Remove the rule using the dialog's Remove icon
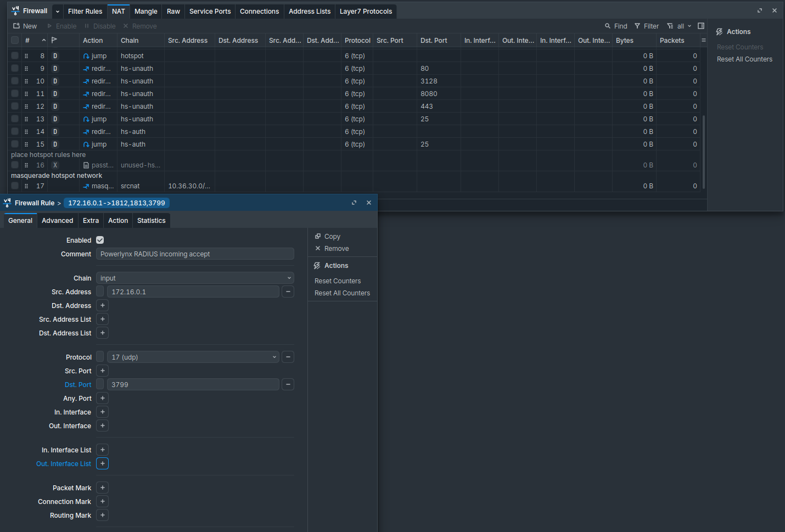785x532 pixels. pyautogui.click(x=318, y=249)
